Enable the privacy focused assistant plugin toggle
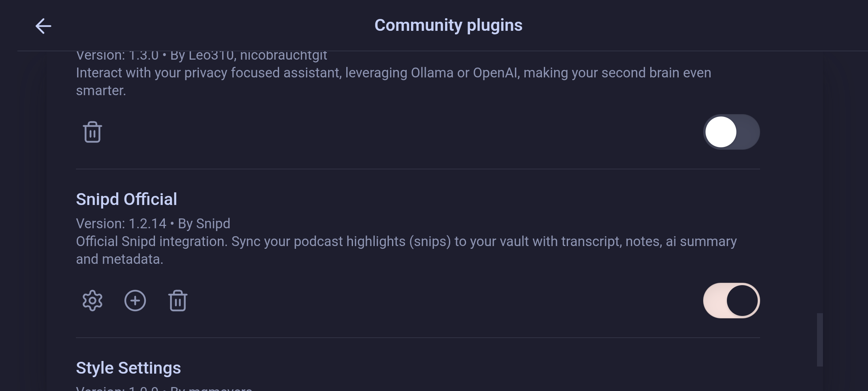The image size is (868, 391). [731, 132]
